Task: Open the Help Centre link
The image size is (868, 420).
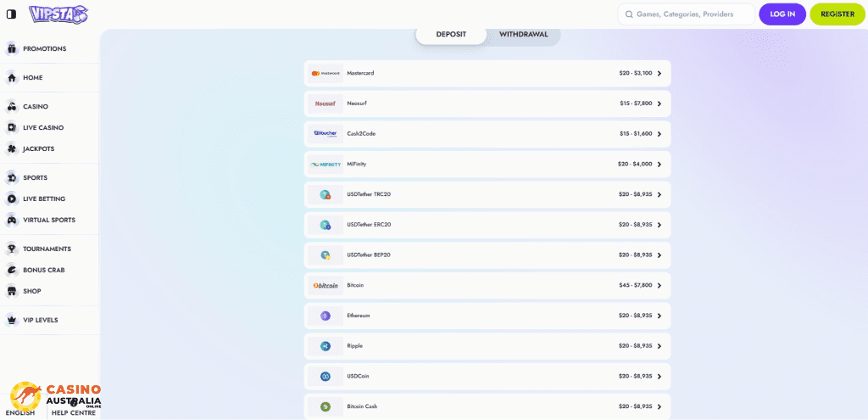Action: tap(74, 413)
